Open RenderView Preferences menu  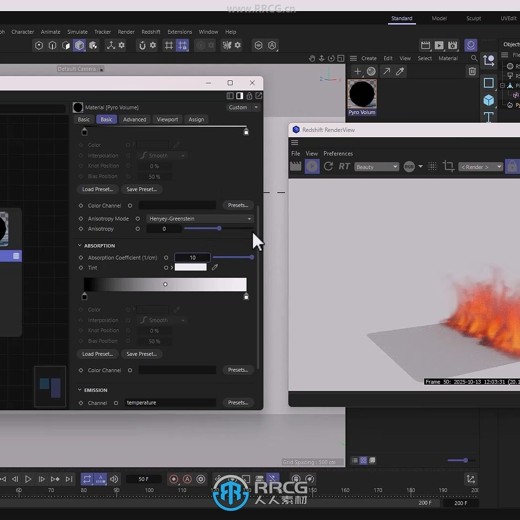click(x=338, y=154)
